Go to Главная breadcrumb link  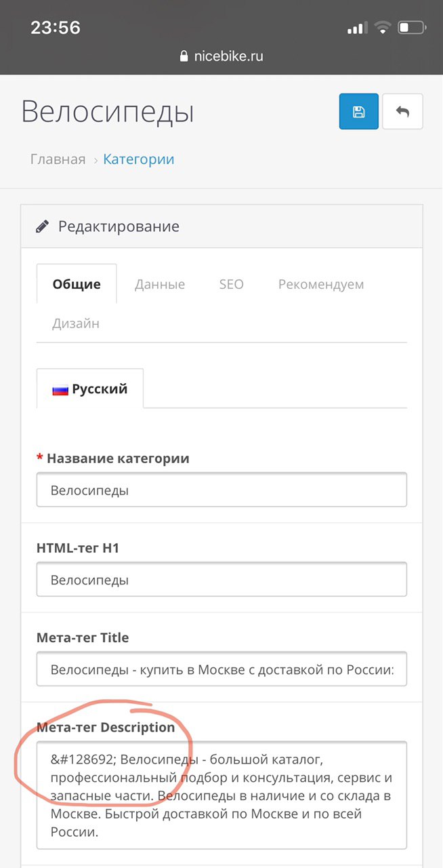[x=58, y=159]
